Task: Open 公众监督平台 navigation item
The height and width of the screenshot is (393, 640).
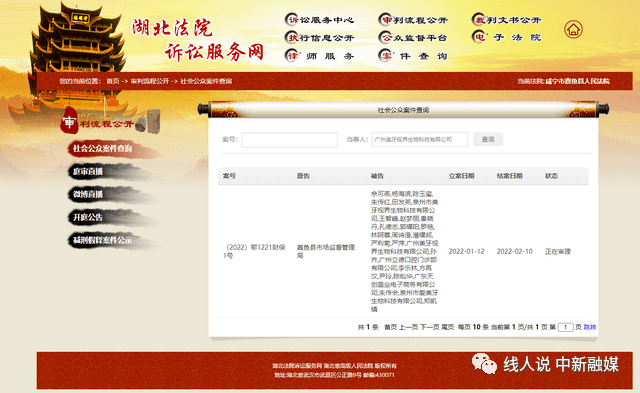Action: pyautogui.click(x=413, y=38)
